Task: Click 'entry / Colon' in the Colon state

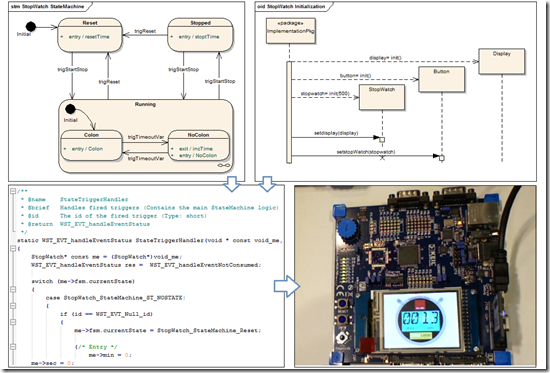Action: click(x=87, y=149)
